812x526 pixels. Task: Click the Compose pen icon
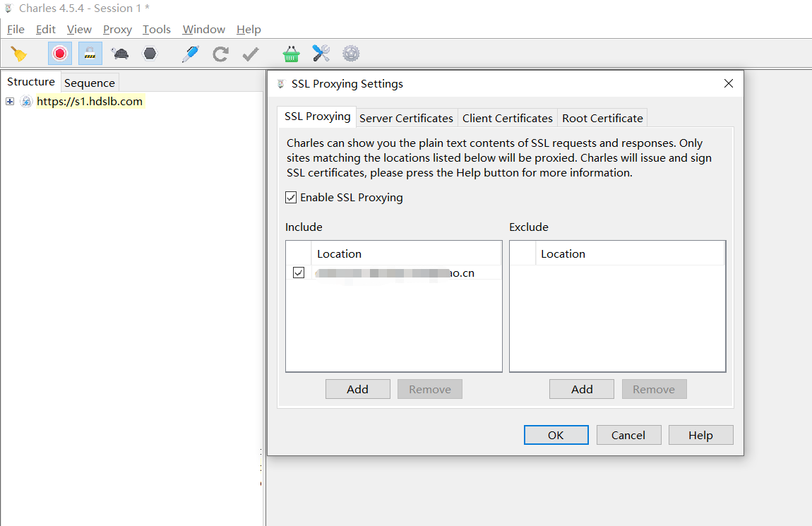coord(190,54)
